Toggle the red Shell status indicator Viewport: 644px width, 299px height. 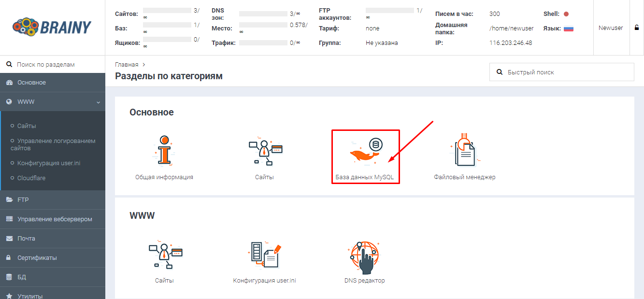(566, 14)
